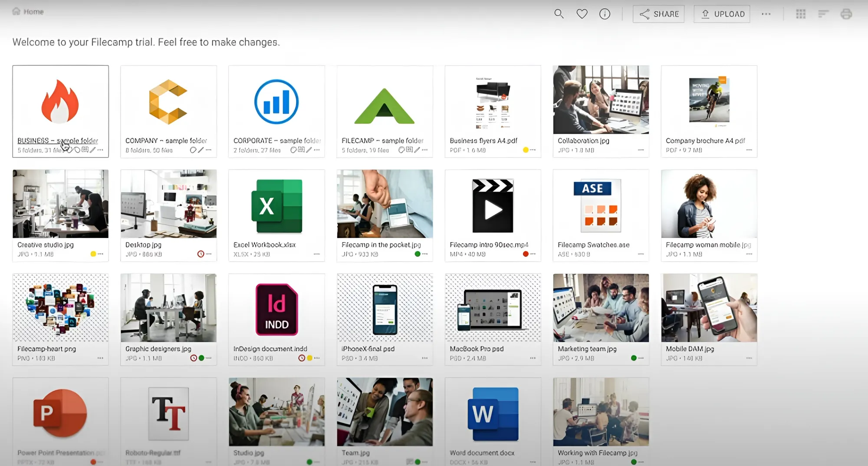Screen dimensions: 868x466
Task: Open the INDD InDesign file icon
Action: [x=276, y=309]
